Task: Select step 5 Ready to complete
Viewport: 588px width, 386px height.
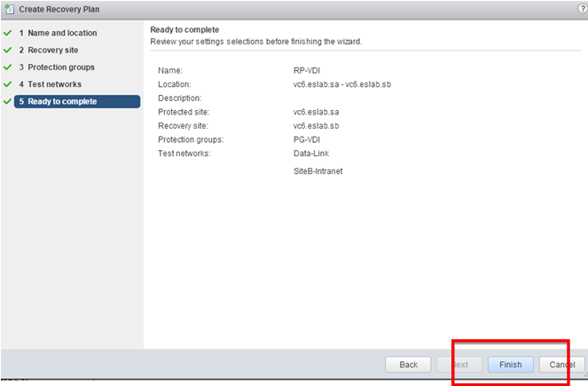Action: tap(62, 101)
